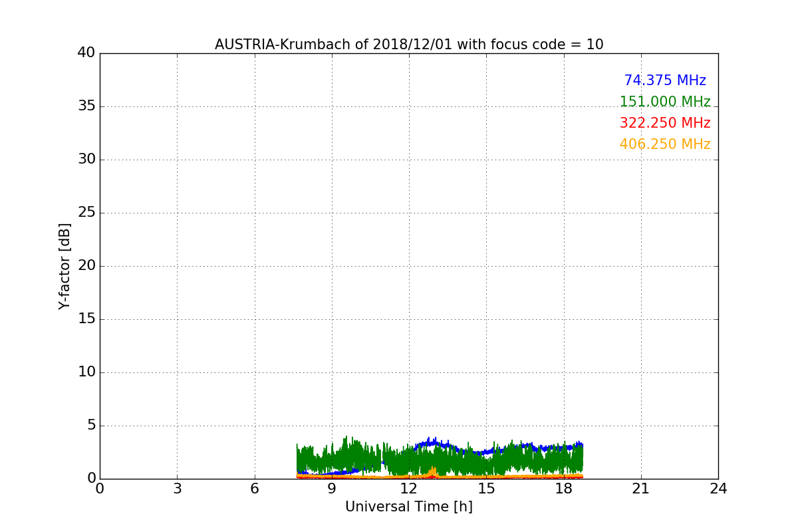Click x-axis tick value 6
Screen dimensions: 798x532
click(x=255, y=489)
